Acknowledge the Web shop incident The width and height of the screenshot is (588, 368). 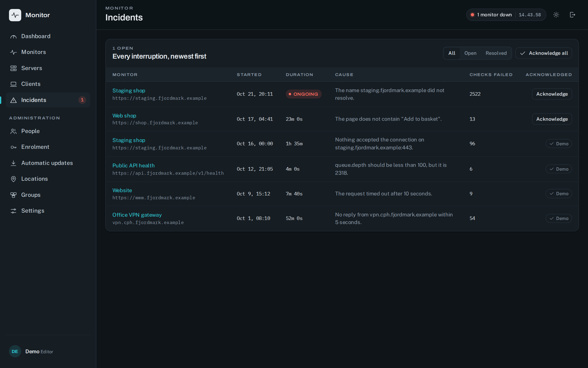(x=552, y=119)
